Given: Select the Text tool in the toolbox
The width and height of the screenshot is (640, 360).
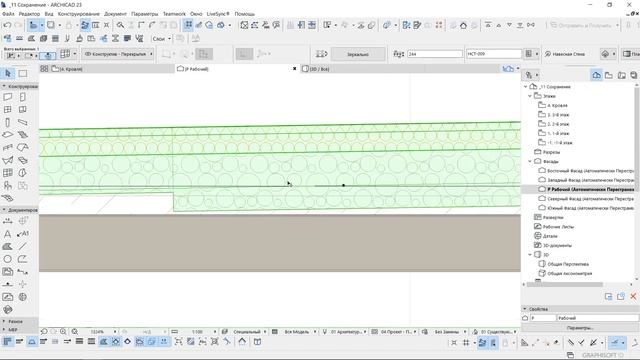Looking at the screenshot, I should click(x=7, y=234).
